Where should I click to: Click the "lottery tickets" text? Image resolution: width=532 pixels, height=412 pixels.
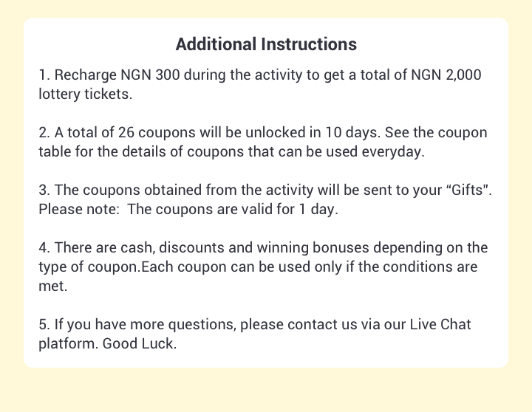pos(85,95)
